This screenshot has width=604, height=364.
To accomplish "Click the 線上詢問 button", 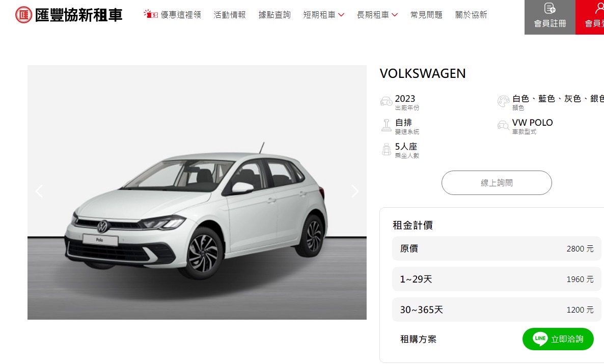I will coord(497,183).
